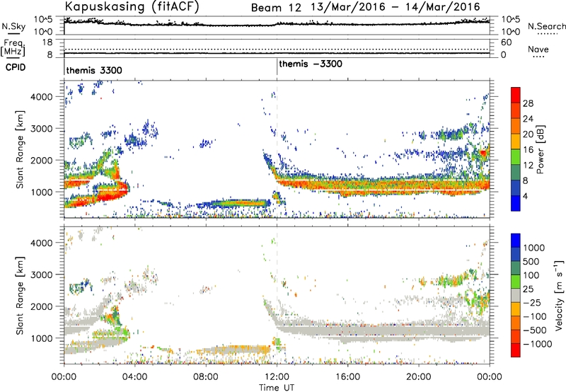Viewport: 566px width, 392px height.
Task: Click the 2000 km tick of power panel
Action: pyautogui.click(x=42, y=160)
